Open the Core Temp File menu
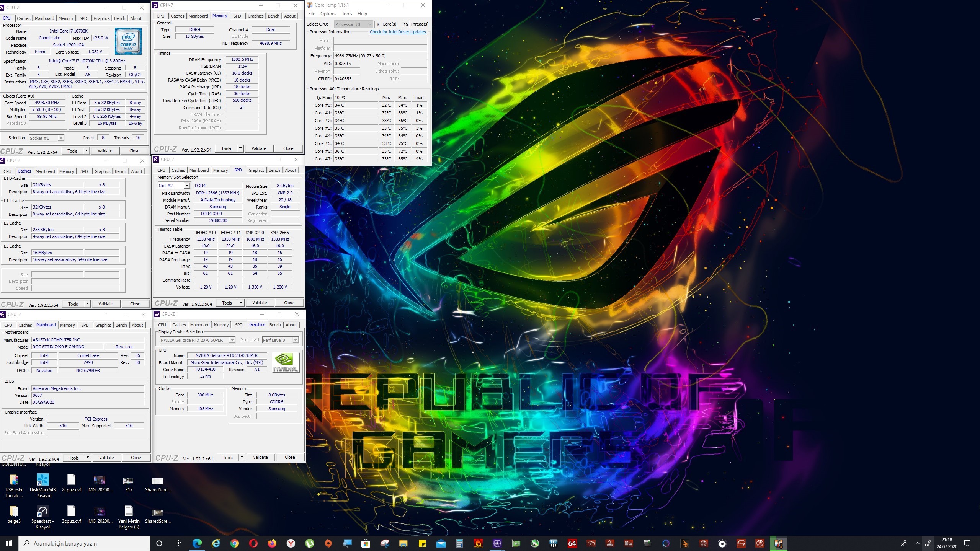Image resolution: width=980 pixels, height=551 pixels. pos(312,14)
